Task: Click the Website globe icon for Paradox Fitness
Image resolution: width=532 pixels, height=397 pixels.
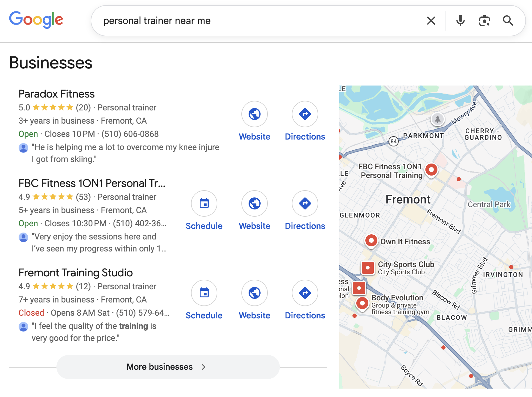Action: (x=254, y=114)
